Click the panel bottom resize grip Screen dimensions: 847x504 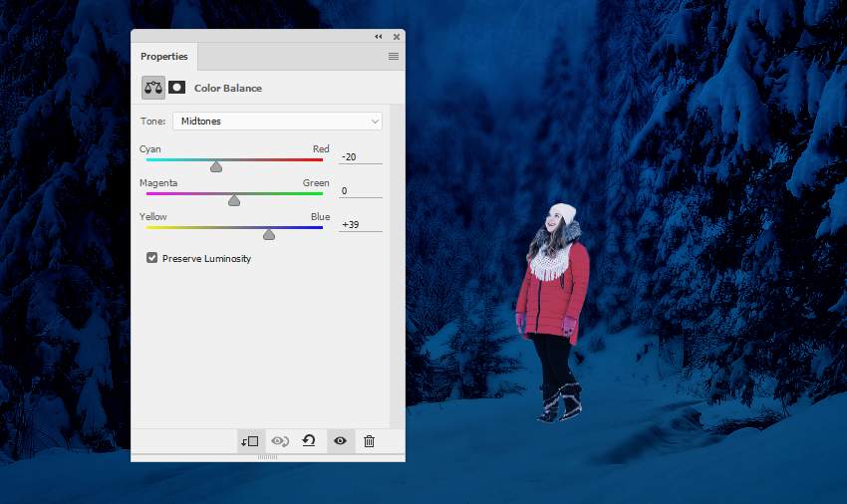[267, 457]
